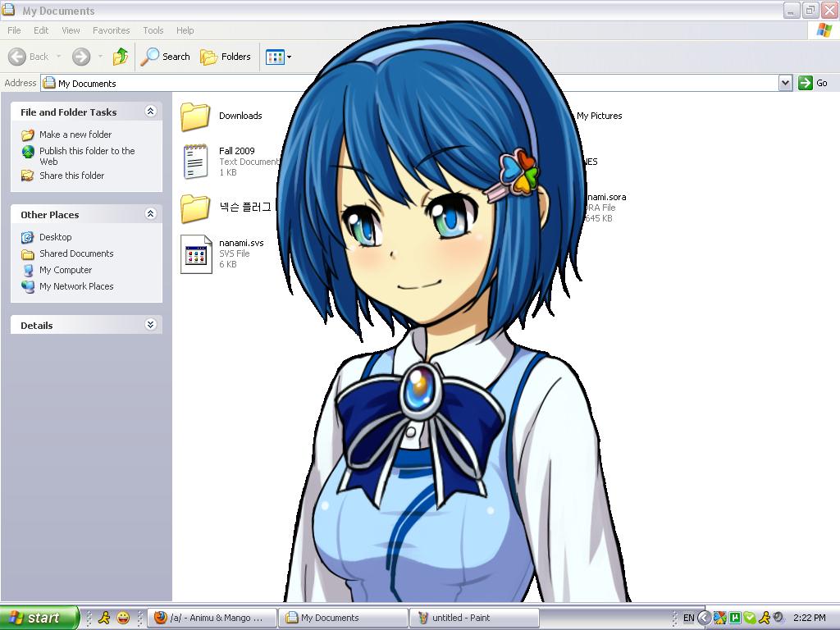
Task: Open Shared Documents link
Action: click(76, 253)
